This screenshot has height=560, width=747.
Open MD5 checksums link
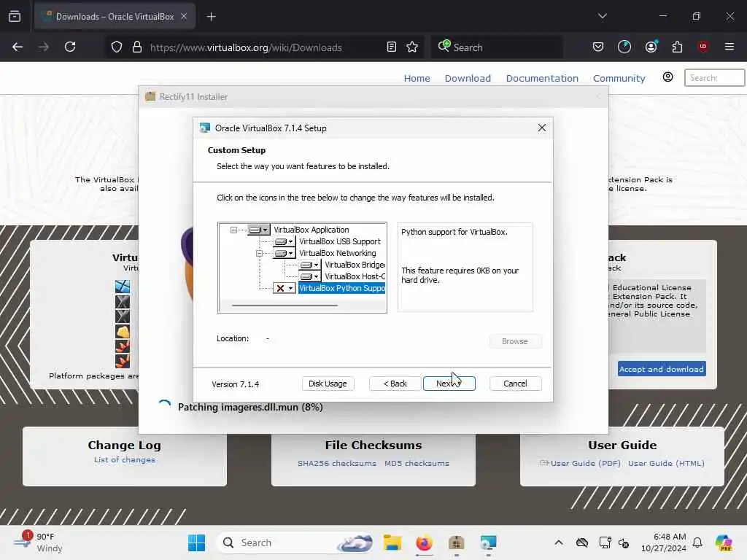click(x=417, y=463)
